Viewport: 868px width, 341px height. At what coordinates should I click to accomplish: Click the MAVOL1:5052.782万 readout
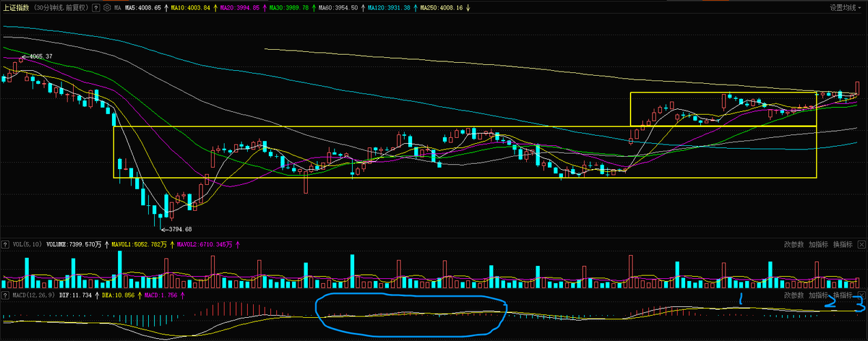[x=139, y=244]
